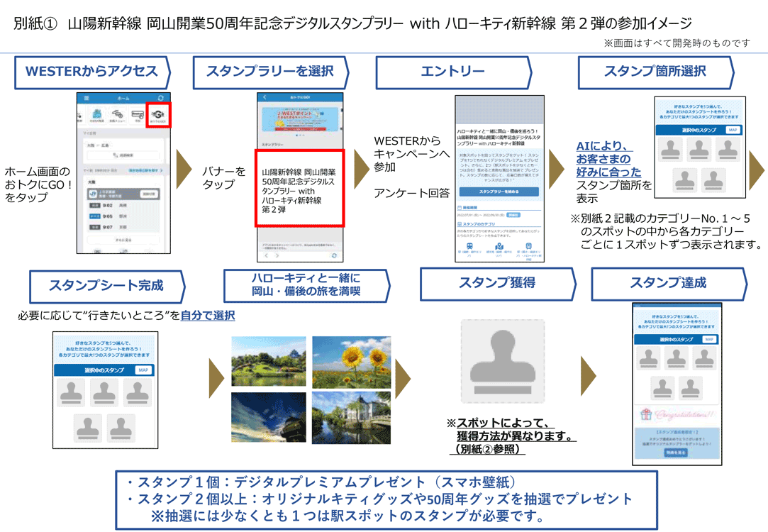
Task: Tap the top-left stamp slot under スタンプ箇所選択
Action: pos(671,149)
